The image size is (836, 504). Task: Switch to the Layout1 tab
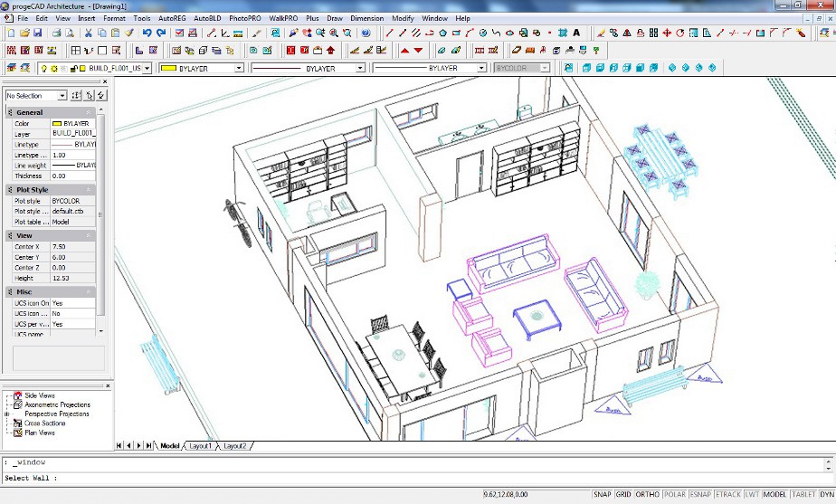[200, 446]
